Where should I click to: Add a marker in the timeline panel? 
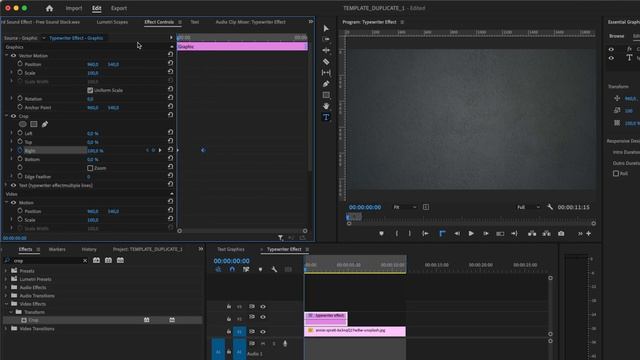[260, 269]
